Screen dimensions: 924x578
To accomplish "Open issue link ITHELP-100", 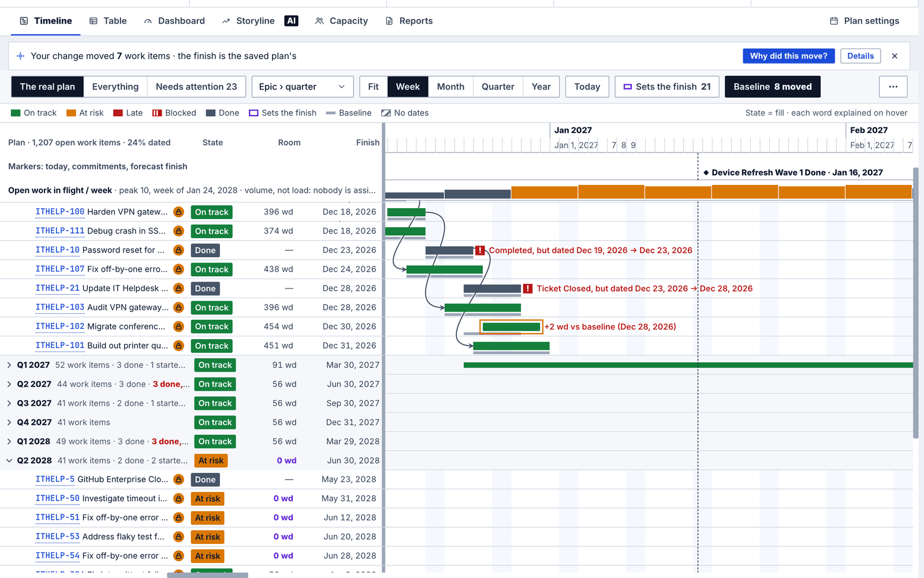I will coord(60,212).
